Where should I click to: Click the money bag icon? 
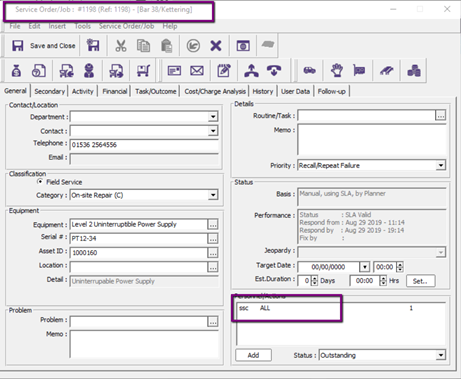pos(16,71)
